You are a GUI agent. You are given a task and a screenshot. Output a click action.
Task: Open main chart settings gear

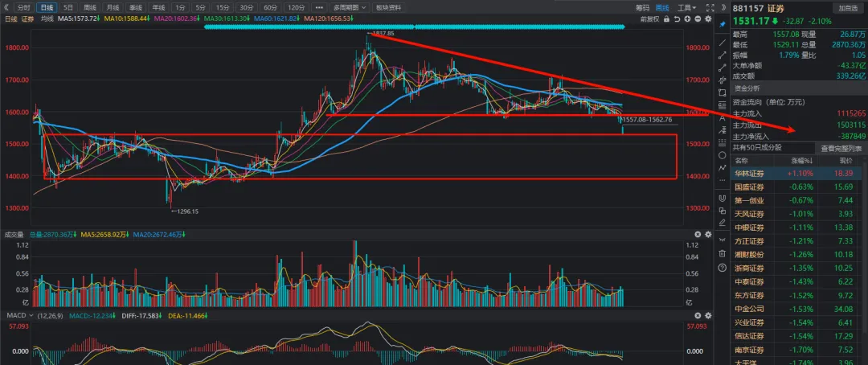[707, 18]
